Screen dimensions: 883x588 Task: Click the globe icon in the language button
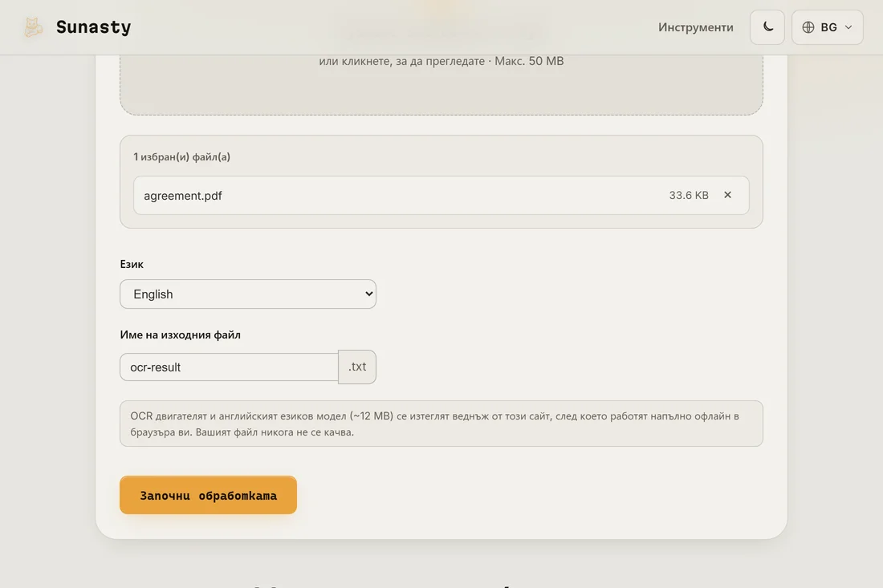[808, 27]
